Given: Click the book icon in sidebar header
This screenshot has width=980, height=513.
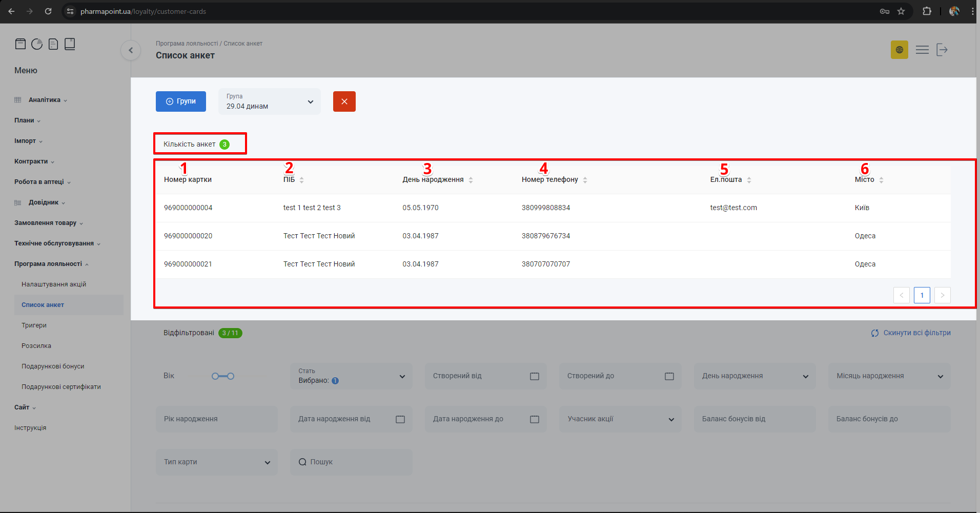Looking at the screenshot, I should 70,44.
